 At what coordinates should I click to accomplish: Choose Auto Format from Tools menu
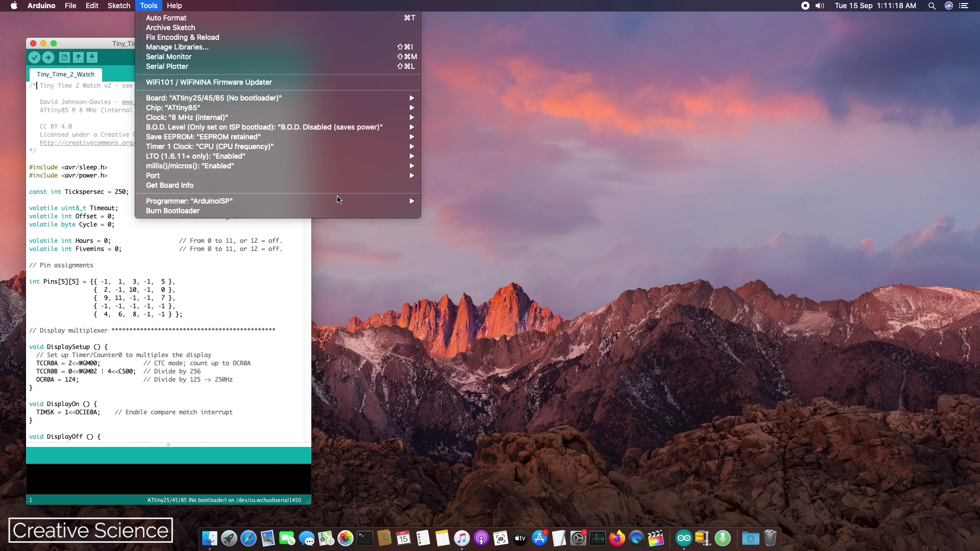(278, 18)
